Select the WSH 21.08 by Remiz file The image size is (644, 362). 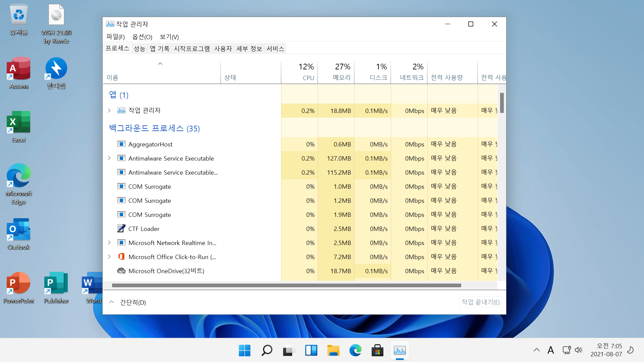(56, 24)
